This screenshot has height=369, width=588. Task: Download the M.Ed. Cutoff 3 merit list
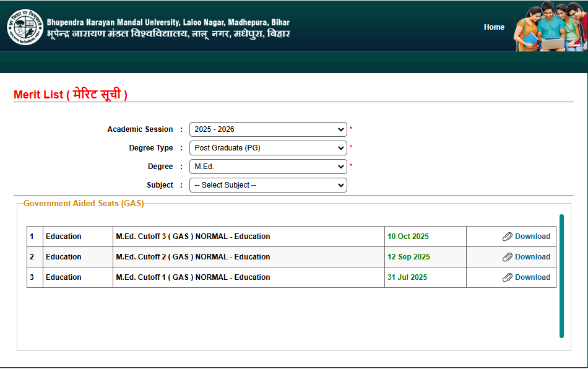coord(532,237)
